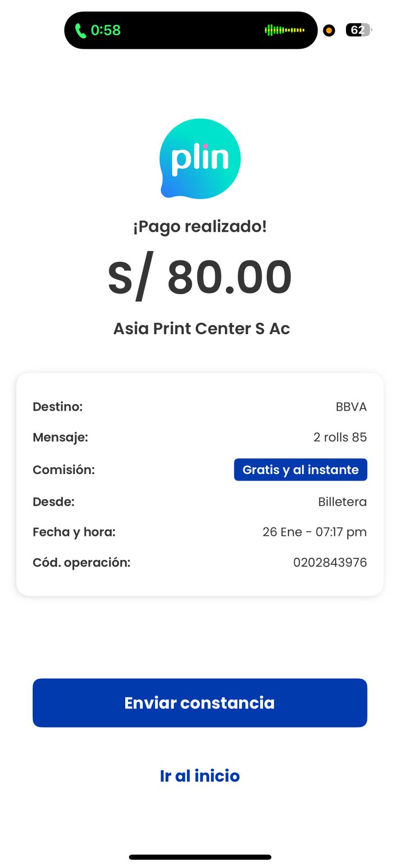
Task: Click the "¡Pago realizado!" heading
Action: 200,226
